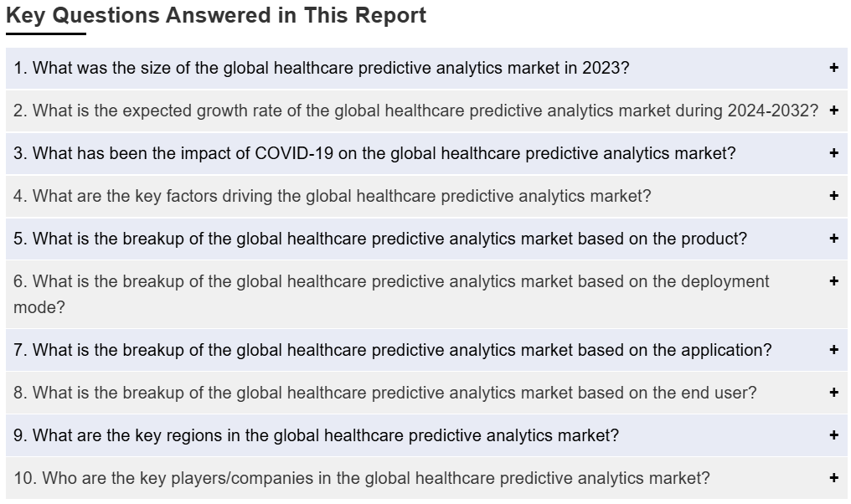851x504 pixels.
Task: Expand question 5 breakup based on the product
Action: pyautogui.click(x=426, y=239)
